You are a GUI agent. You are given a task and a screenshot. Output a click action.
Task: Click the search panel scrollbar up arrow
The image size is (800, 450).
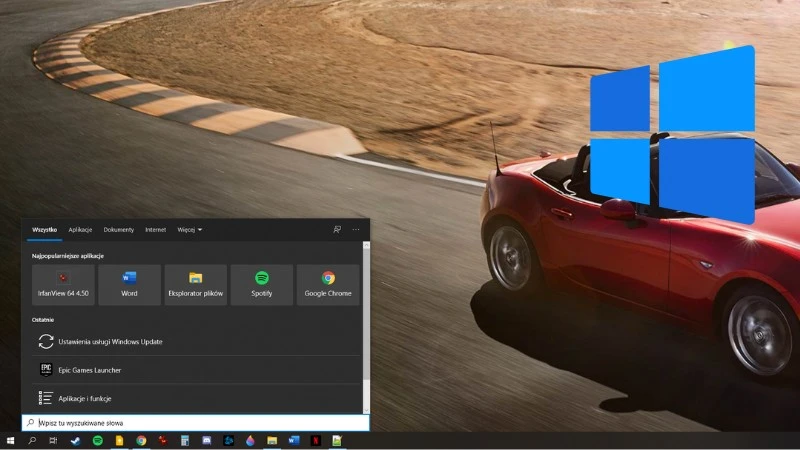(366, 245)
